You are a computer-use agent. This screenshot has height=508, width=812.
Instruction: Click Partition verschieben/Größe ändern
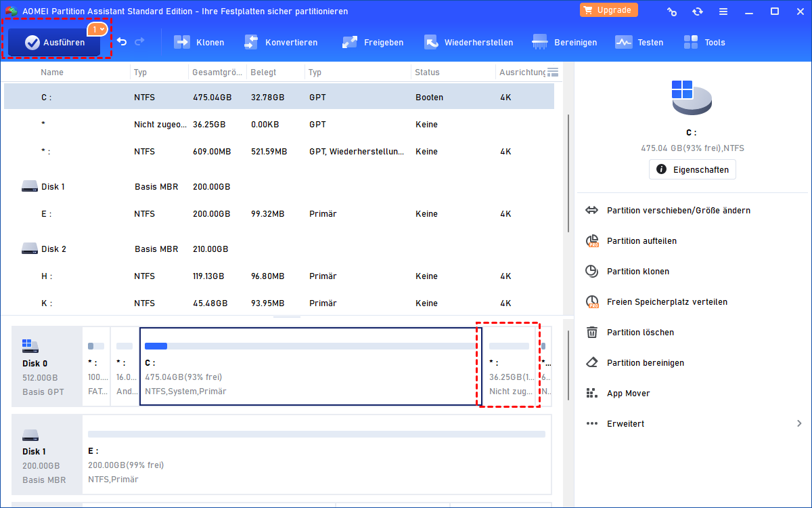click(679, 210)
